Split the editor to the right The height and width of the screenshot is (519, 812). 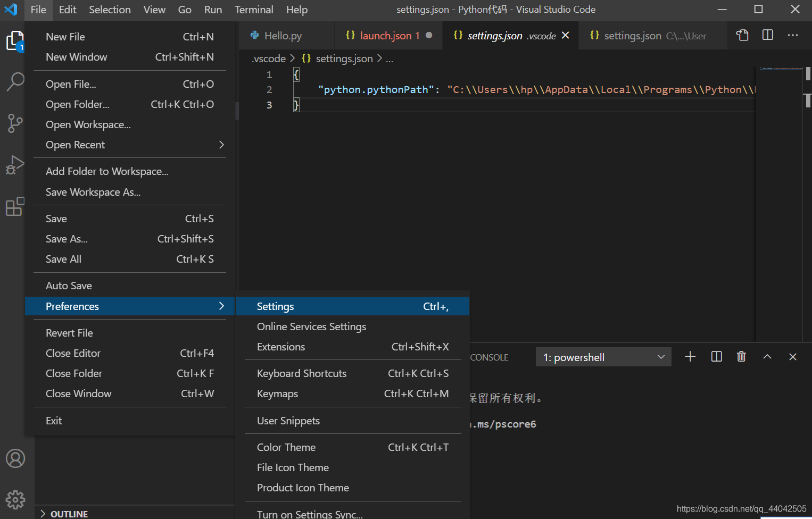767,35
